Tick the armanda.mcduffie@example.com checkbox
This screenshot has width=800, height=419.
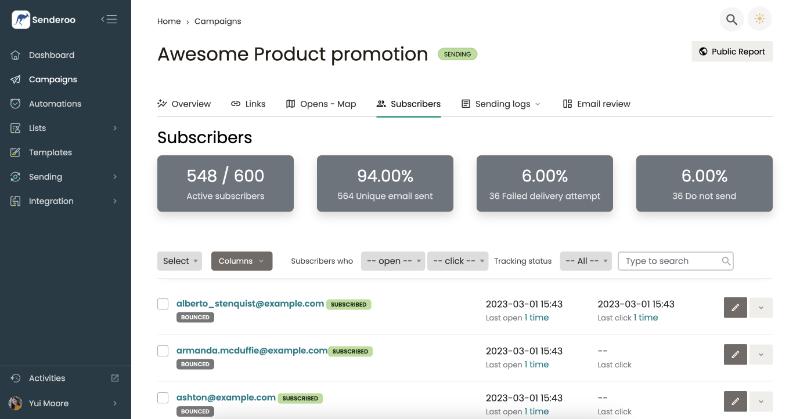click(163, 351)
